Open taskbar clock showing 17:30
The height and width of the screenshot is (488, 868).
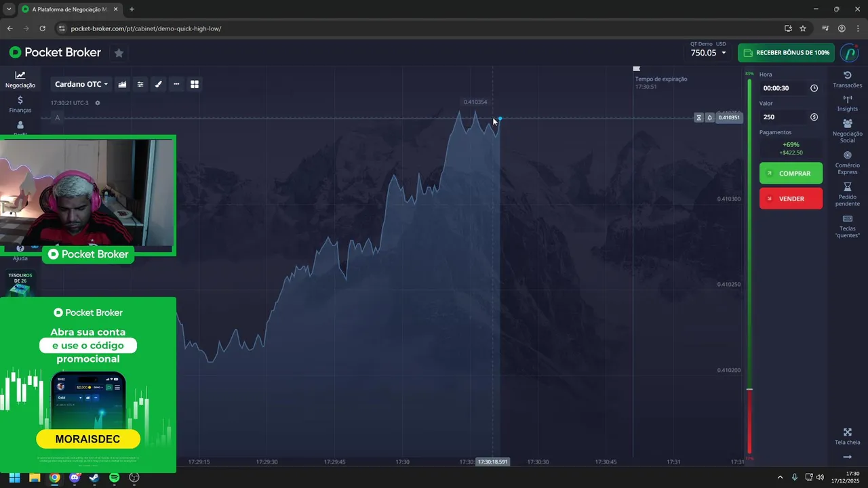pyautogui.click(x=846, y=477)
